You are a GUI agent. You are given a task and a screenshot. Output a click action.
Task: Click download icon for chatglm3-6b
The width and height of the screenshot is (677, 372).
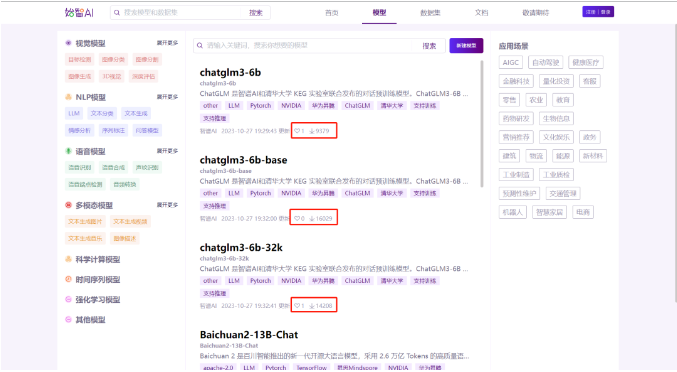pyautogui.click(x=312, y=131)
